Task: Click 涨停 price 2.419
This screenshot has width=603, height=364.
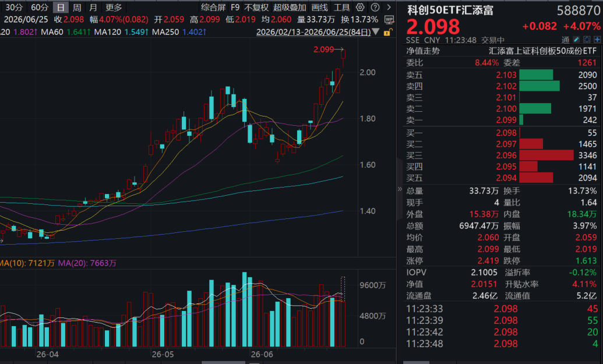Action: pos(488,261)
